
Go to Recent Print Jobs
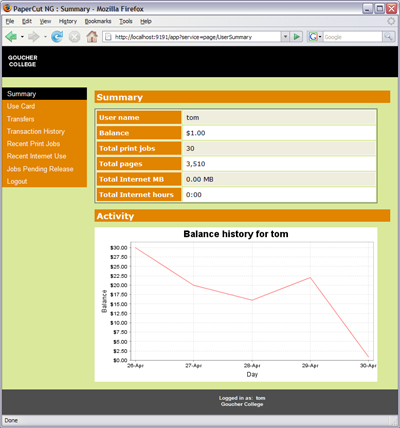33,144
